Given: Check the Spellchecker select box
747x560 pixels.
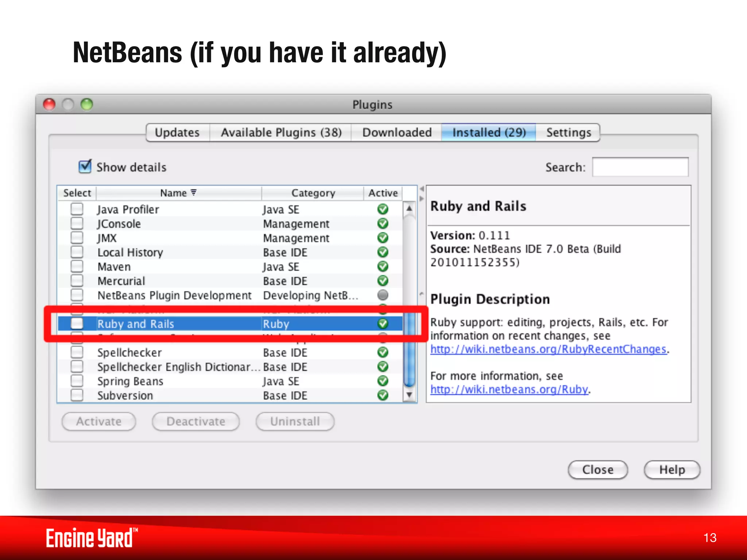Looking at the screenshot, I should click(77, 352).
